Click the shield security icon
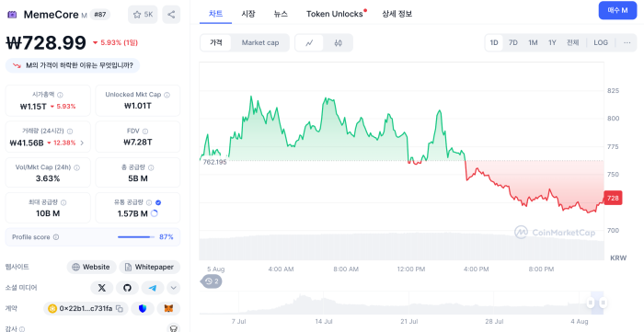 tap(143, 309)
